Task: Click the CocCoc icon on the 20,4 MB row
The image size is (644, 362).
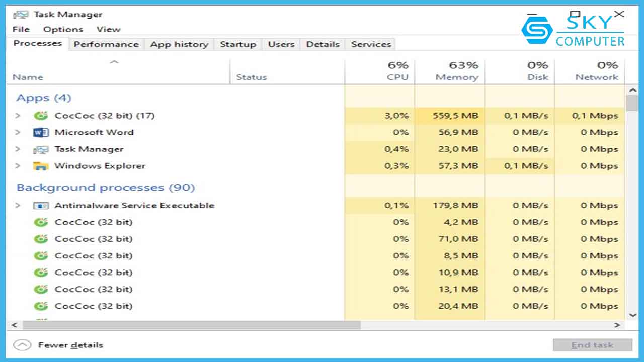Action: click(x=41, y=306)
